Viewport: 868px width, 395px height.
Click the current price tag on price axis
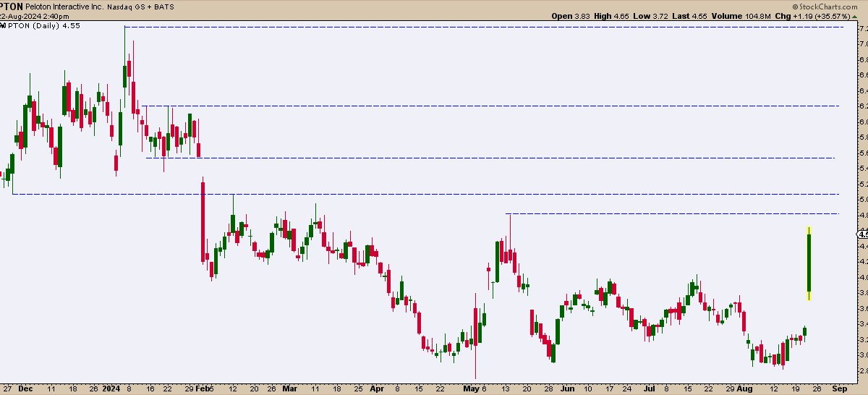[x=862, y=234]
